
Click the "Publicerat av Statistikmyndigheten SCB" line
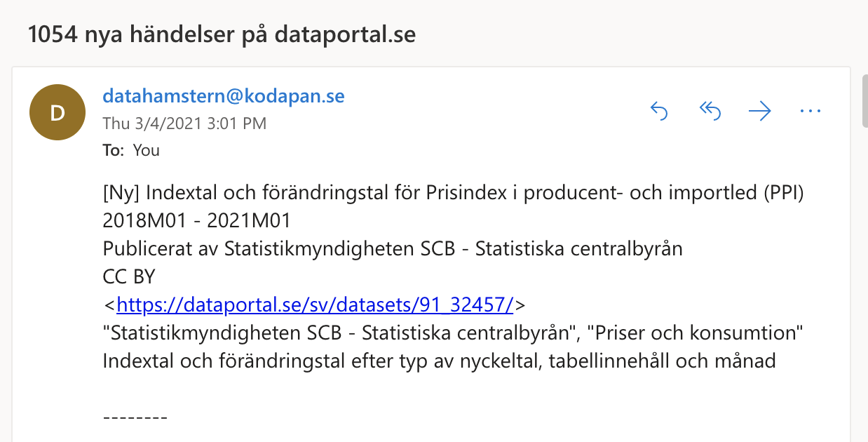(392, 249)
